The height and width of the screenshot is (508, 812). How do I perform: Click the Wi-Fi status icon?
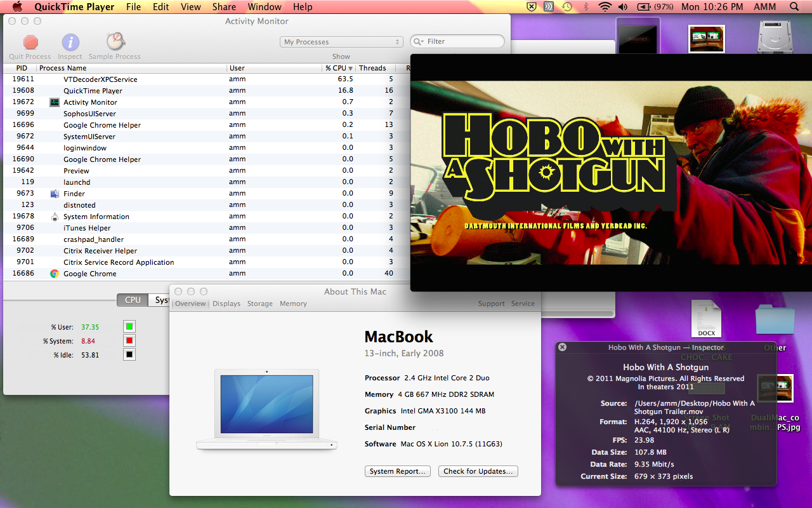pyautogui.click(x=605, y=7)
